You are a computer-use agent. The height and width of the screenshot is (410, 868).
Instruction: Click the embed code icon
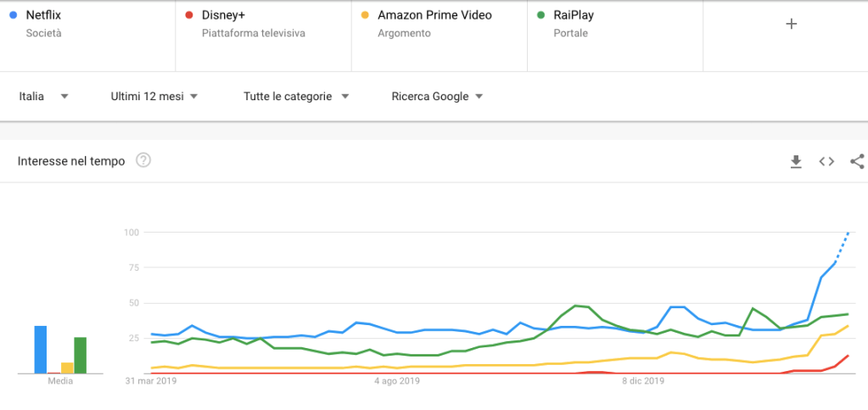(826, 161)
